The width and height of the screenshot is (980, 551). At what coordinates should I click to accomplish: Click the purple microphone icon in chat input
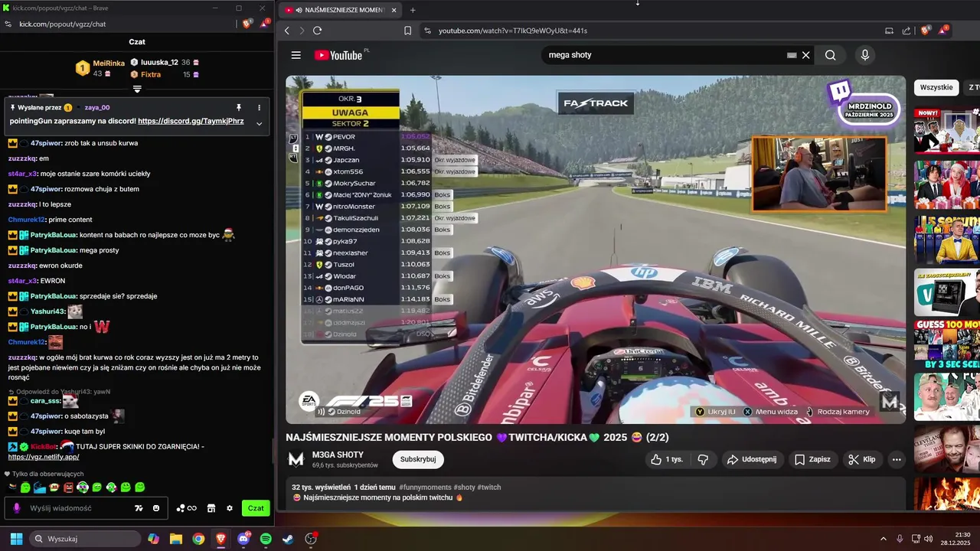tap(17, 508)
